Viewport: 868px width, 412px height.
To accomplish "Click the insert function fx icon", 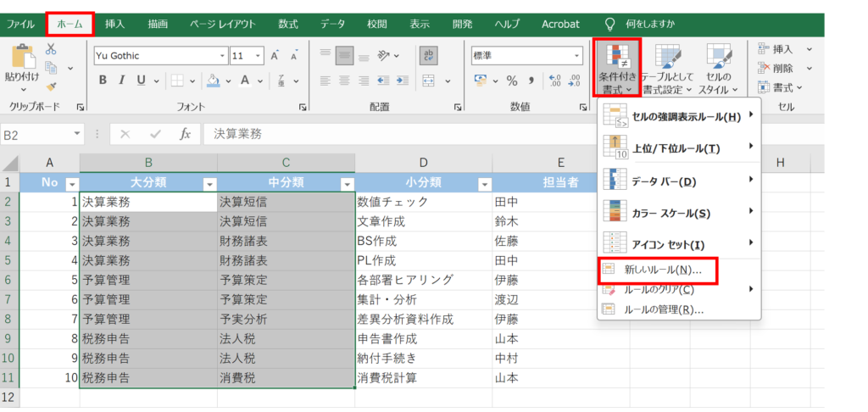I will (185, 134).
